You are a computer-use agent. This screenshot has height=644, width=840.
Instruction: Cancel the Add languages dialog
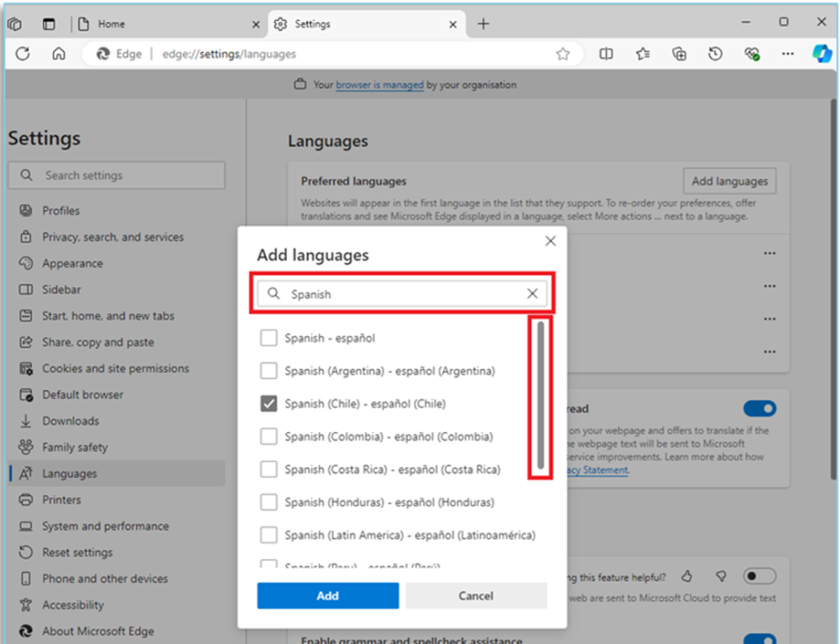(476, 595)
